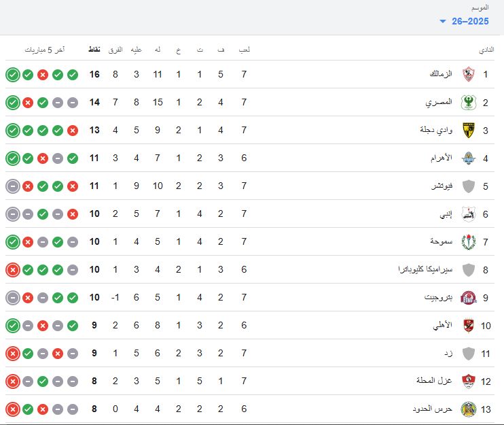Screen dimensions: 504x425
Task: Sort by the نقاط points column header
Action: (94, 50)
